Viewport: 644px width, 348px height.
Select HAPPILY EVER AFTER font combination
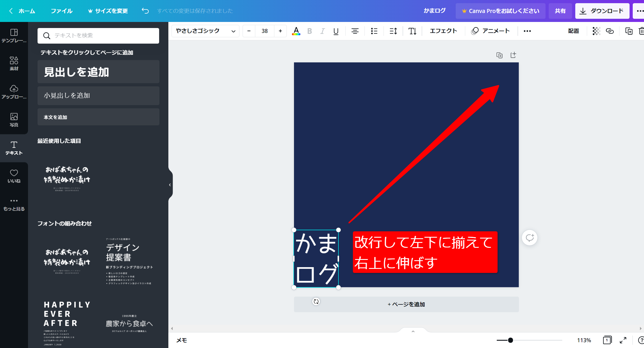[67, 323]
